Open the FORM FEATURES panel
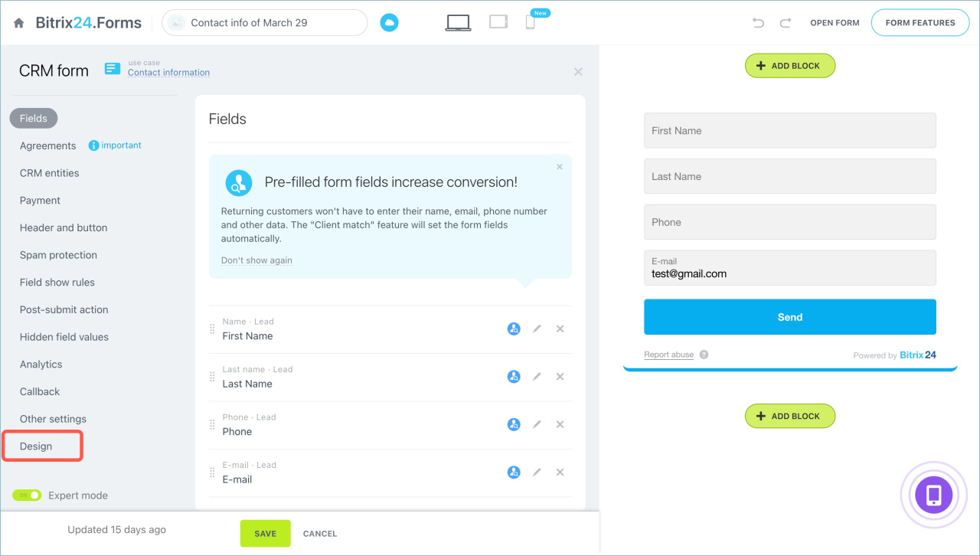The width and height of the screenshot is (980, 556). (920, 22)
